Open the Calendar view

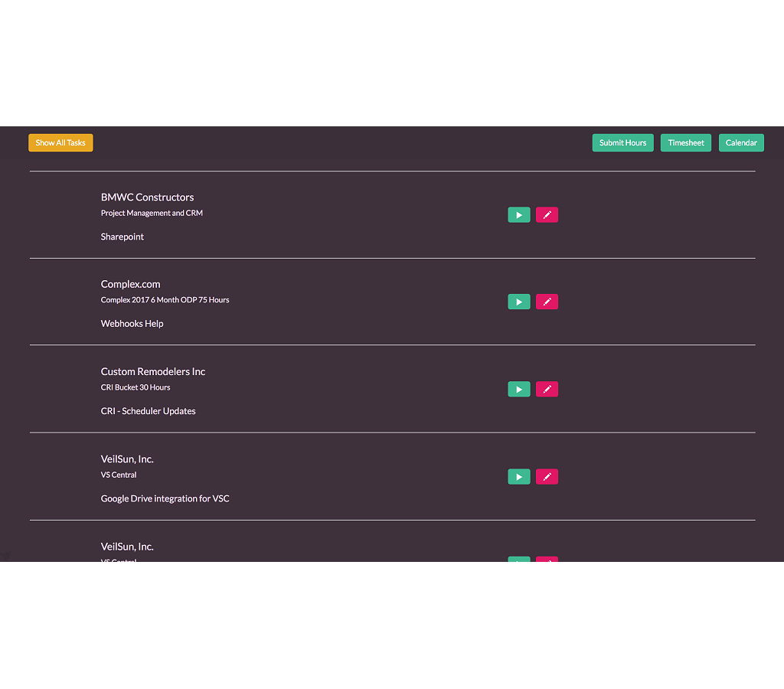(741, 143)
